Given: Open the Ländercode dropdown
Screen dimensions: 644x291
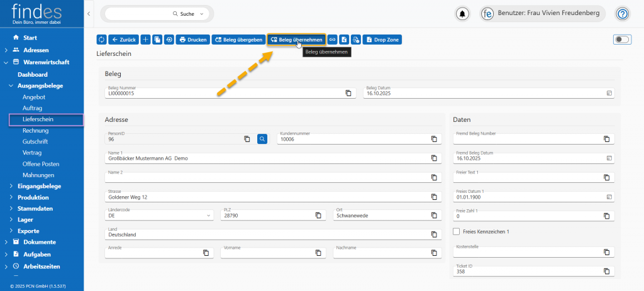Looking at the screenshot, I should coord(209,216).
